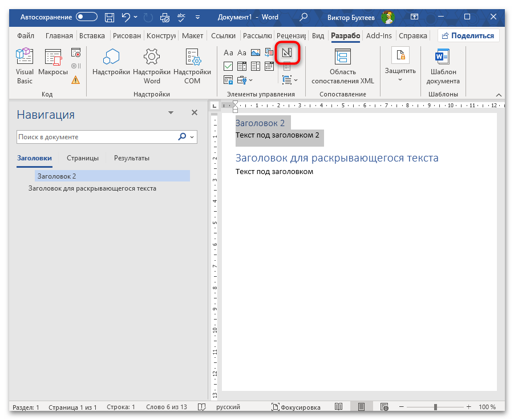Open the File menu tab
The width and height of the screenshot is (514, 420).
click(26, 35)
